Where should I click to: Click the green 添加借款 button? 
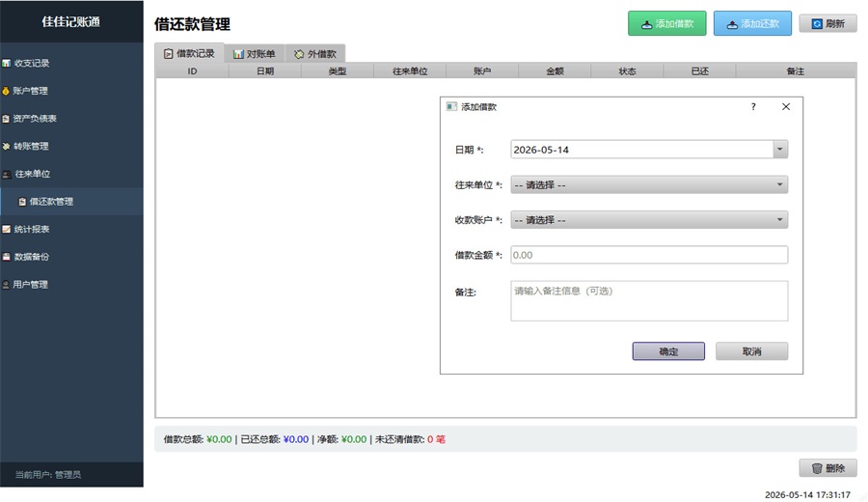click(667, 24)
